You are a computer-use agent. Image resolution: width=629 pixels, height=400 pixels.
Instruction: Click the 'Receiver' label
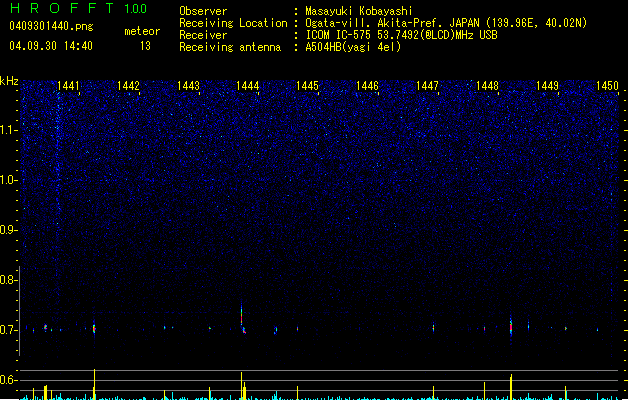coord(203,35)
